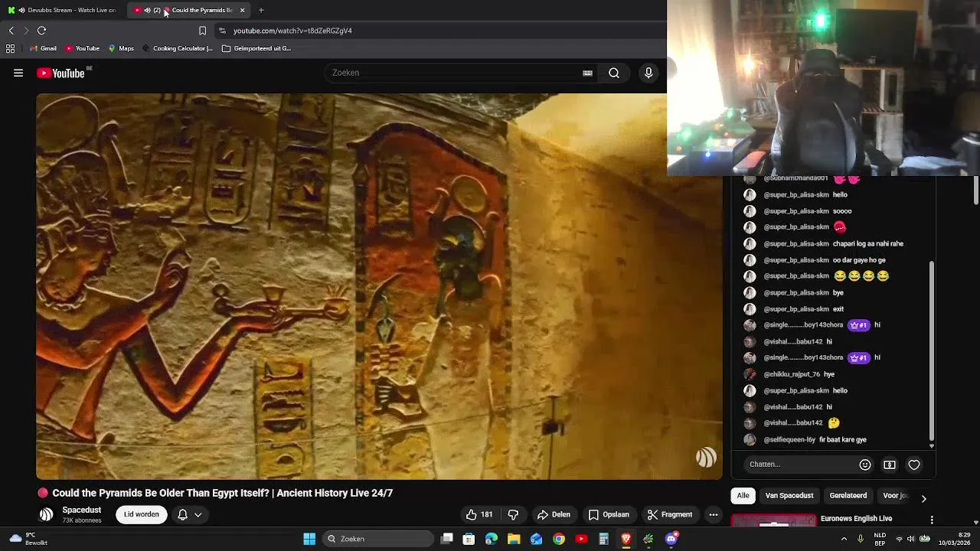
Task: Open Geïmporteerd uit G... bookmarks folder
Action: tap(256, 48)
